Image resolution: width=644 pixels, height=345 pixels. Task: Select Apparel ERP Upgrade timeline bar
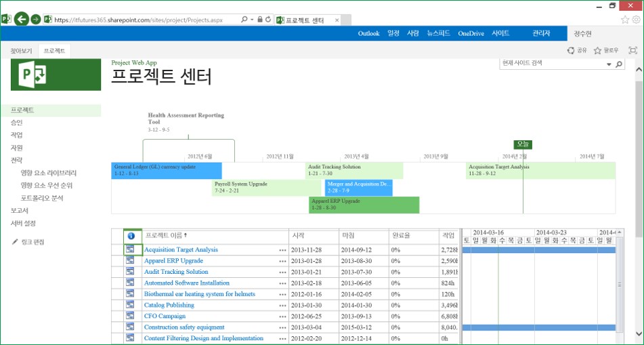tap(364, 205)
